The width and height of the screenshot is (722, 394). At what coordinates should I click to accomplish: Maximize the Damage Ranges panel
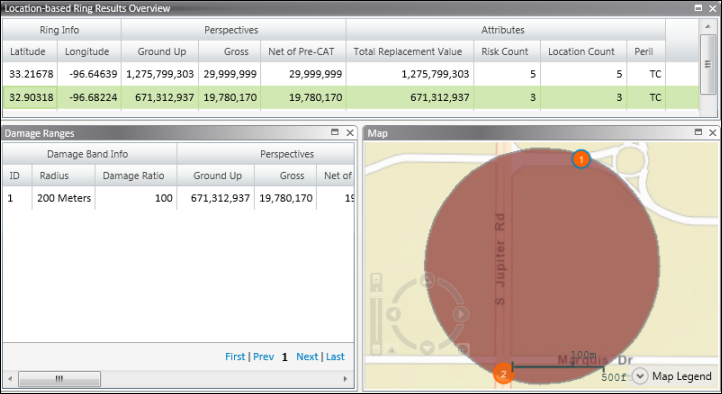click(335, 133)
